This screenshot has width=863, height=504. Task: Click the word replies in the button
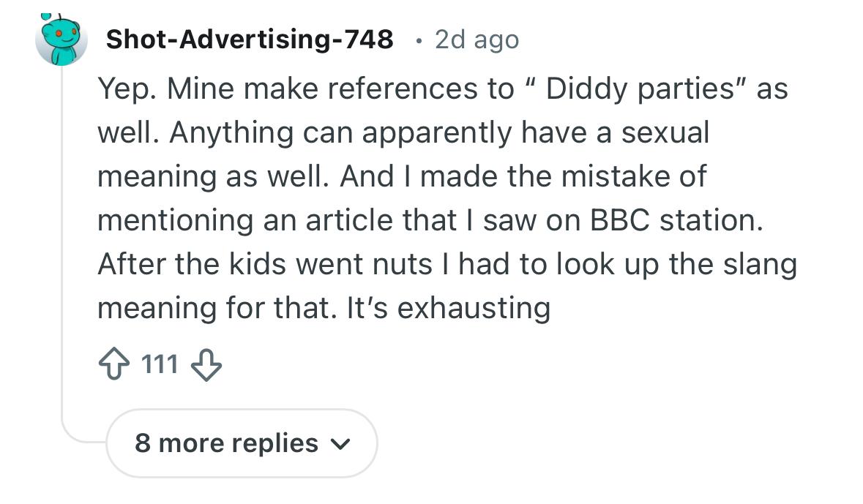pos(275,443)
